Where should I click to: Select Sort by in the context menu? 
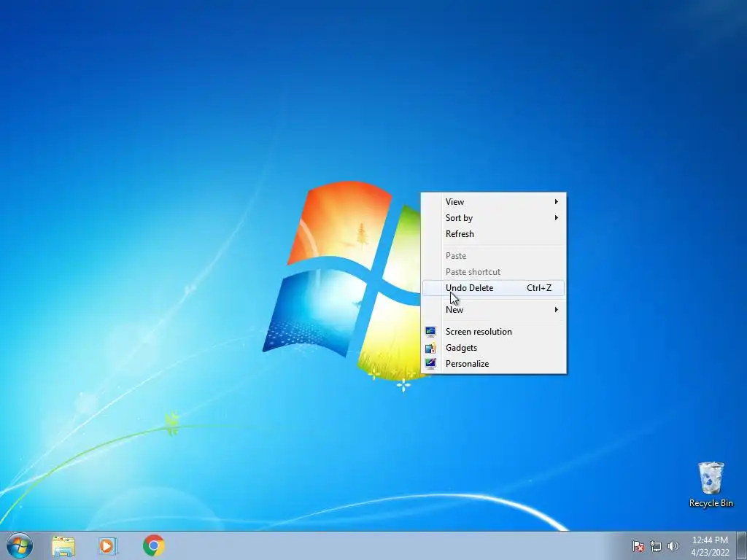(494, 218)
